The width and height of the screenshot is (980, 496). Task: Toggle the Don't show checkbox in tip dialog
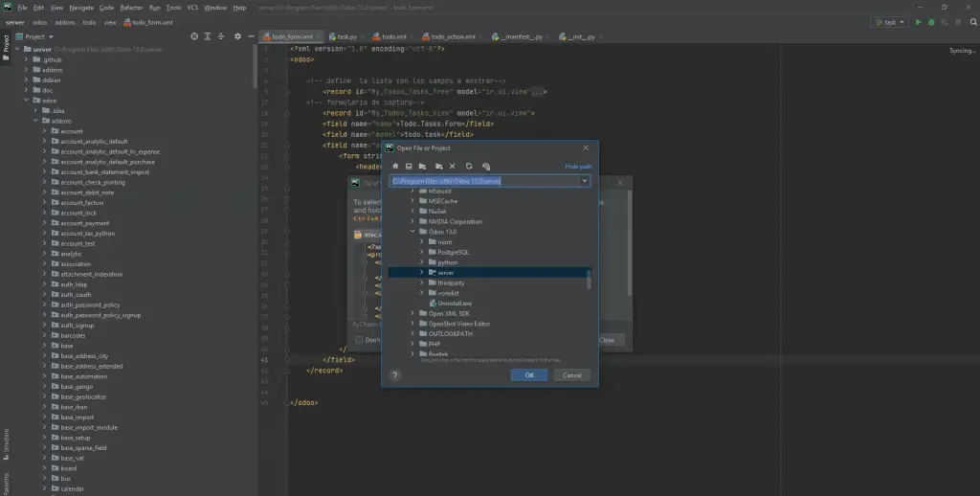click(x=361, y=340)
